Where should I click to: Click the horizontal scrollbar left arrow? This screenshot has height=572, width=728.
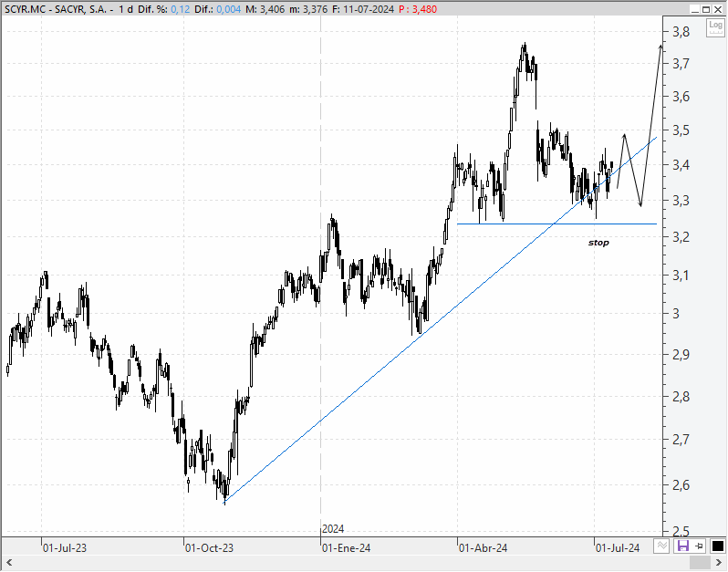coord(8,563)
